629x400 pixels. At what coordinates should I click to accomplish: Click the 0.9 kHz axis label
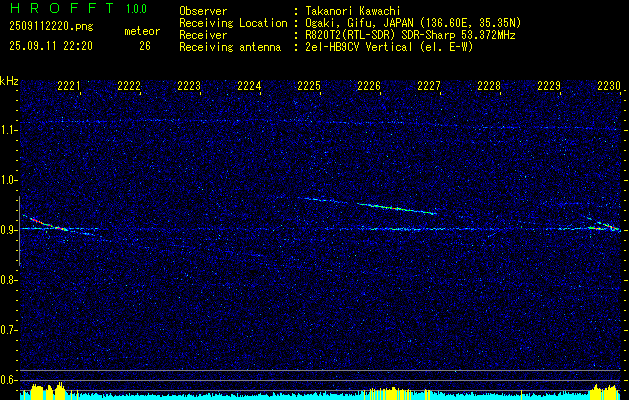point(9,230)
